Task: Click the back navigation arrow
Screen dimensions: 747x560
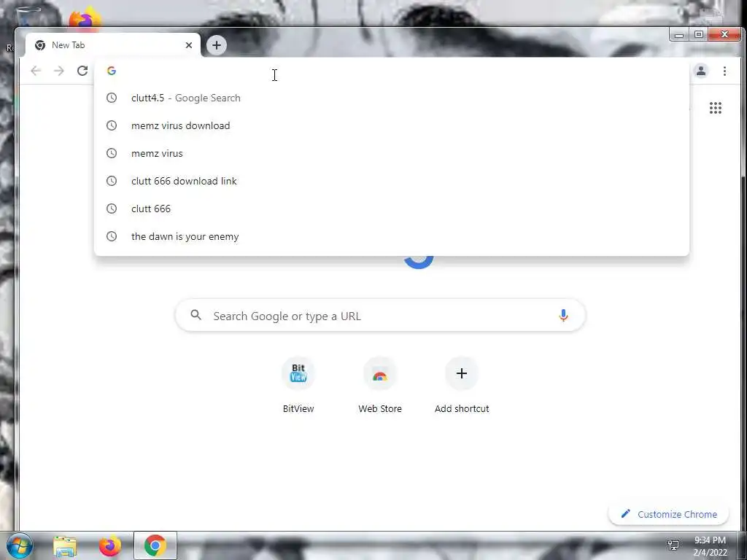Action: 36,71
